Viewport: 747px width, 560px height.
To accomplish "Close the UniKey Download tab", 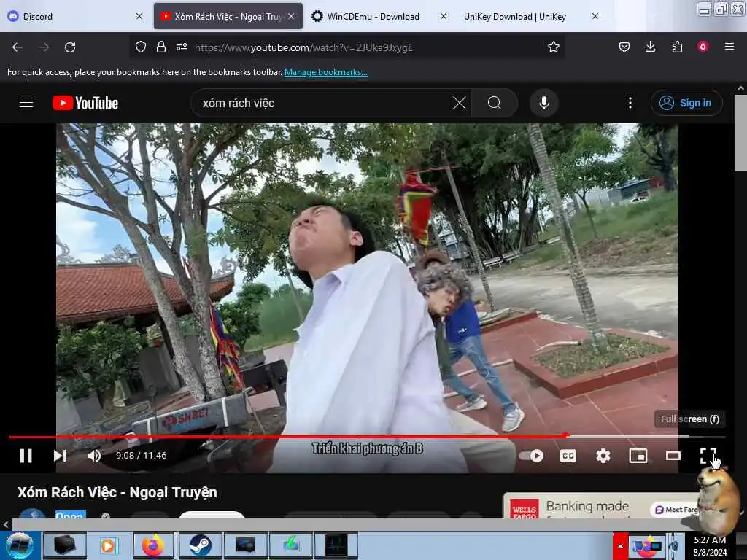I will (595, 16).
